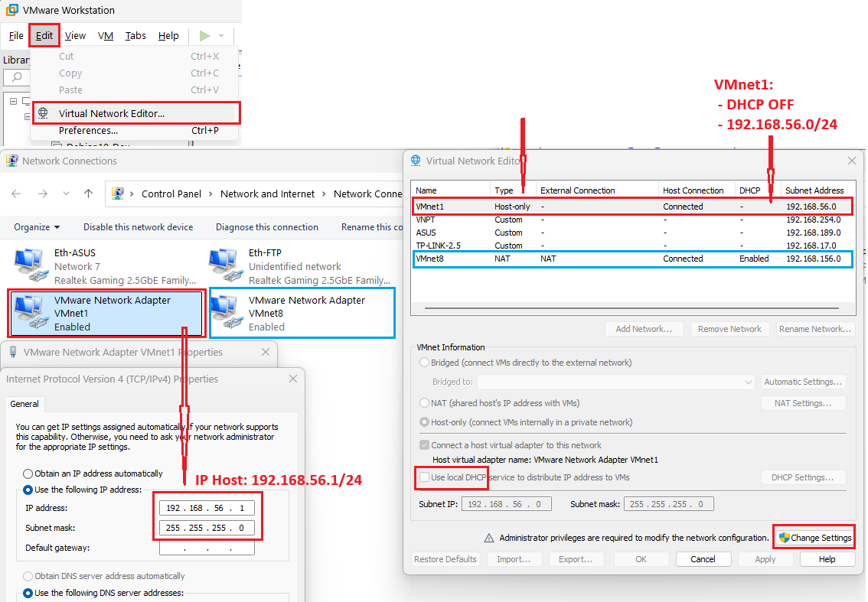The height and width of the screenshot is (602, 868).
Task: Choose Preferences from the Edit menu
Action: pos(135,131)
